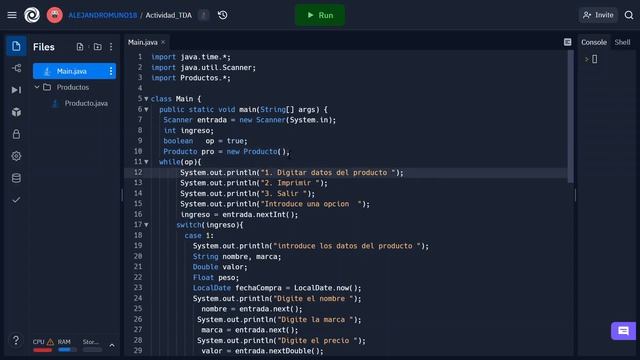640x360 pixels.
Task: Click the Storage usage bar
Action: 92,350
